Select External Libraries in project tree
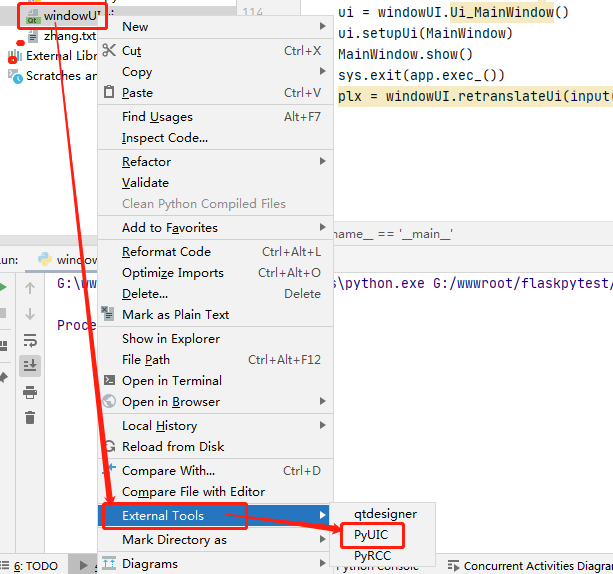This screenshot has width=613, height=574. click(x=58, y=56)
